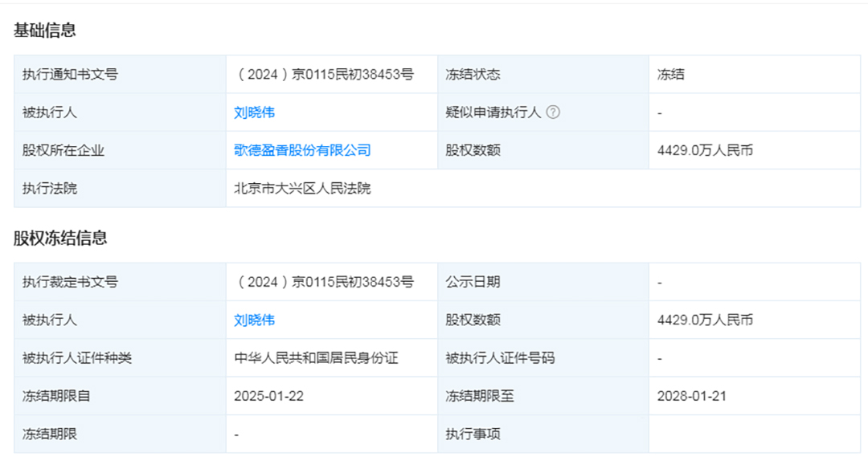Open the help icon beside 疑似申请执行人

[x=554, y=112]
